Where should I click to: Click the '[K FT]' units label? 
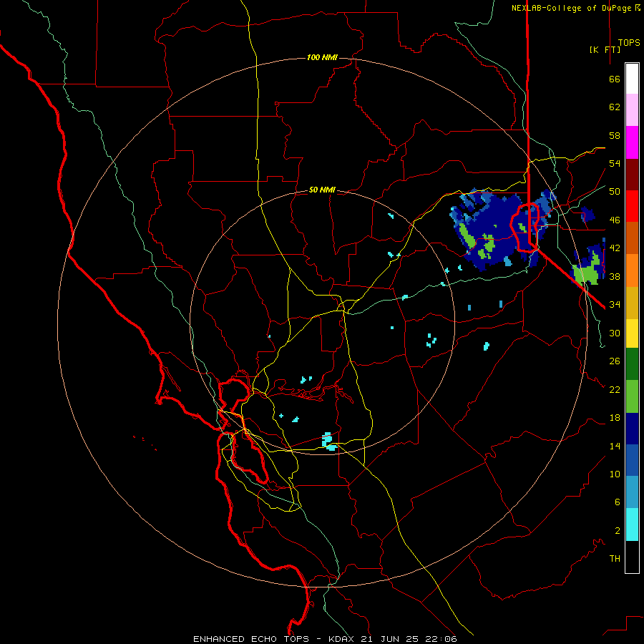(x=605, y=49)
